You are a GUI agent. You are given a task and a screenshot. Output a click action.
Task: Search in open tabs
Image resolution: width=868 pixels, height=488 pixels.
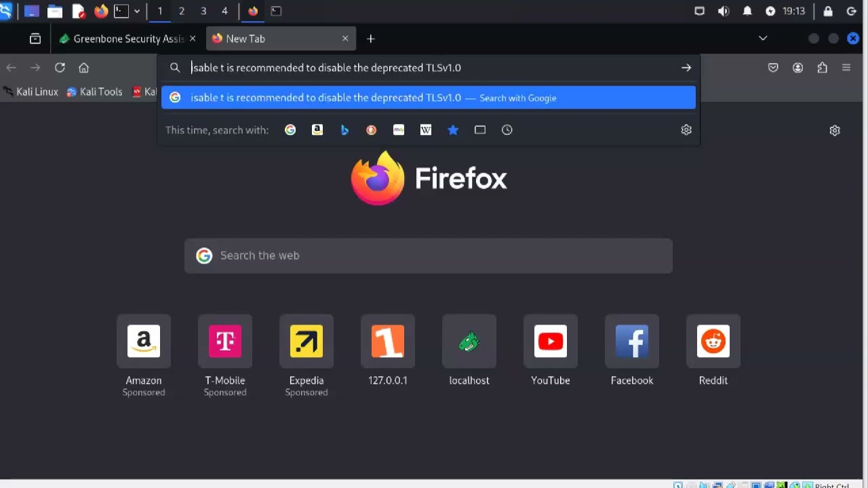tap(480, 130)
